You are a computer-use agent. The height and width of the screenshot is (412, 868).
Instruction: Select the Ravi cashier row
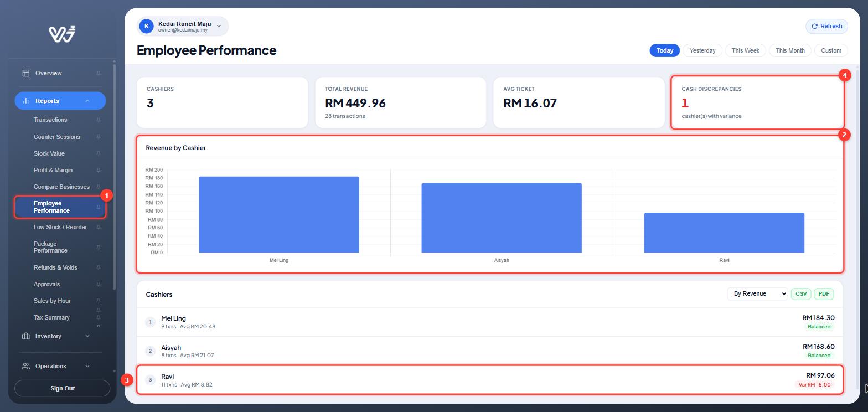click(x=490, y=380)
